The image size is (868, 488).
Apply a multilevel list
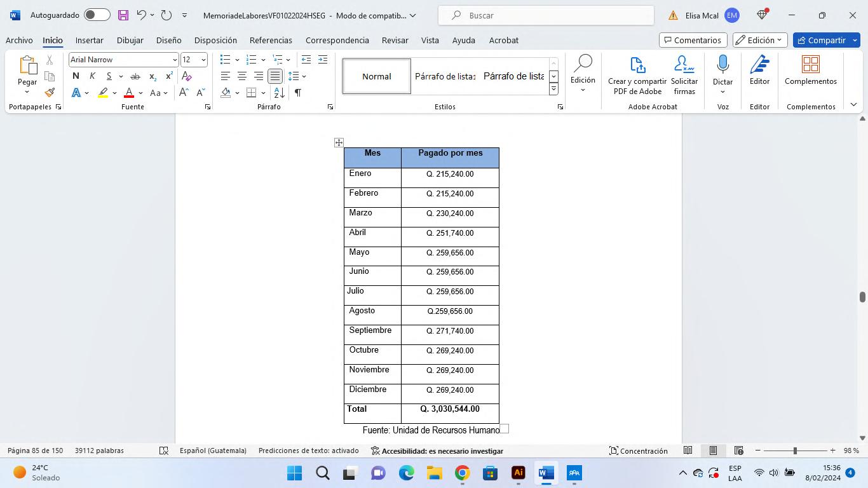point(276,60)
